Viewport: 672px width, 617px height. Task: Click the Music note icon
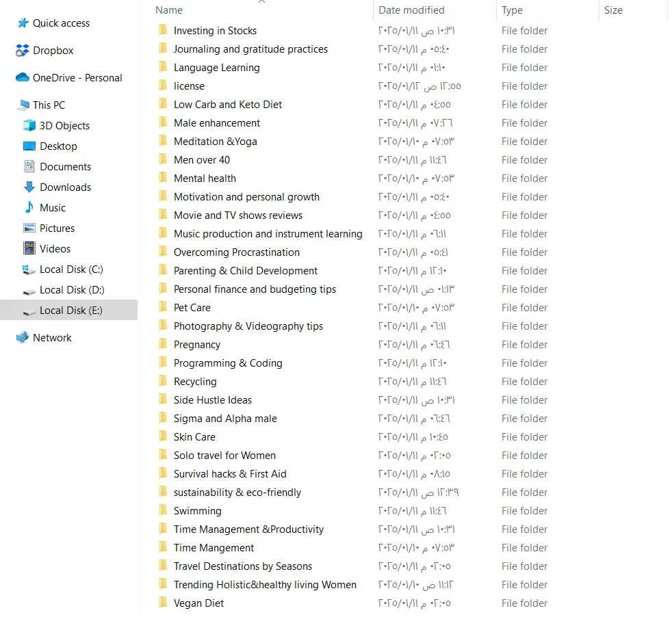(29, 208)
